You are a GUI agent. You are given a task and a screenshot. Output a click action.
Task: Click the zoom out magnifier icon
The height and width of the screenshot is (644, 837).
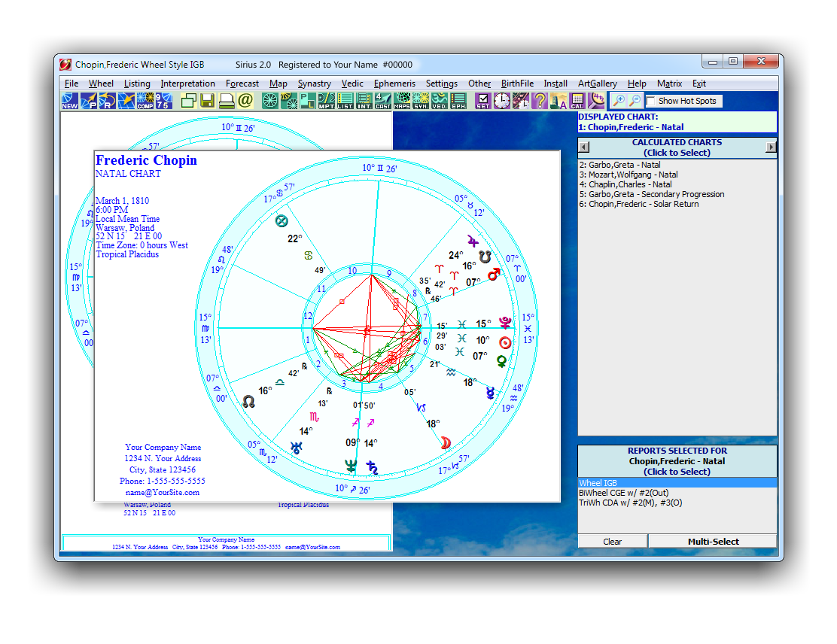635,101
